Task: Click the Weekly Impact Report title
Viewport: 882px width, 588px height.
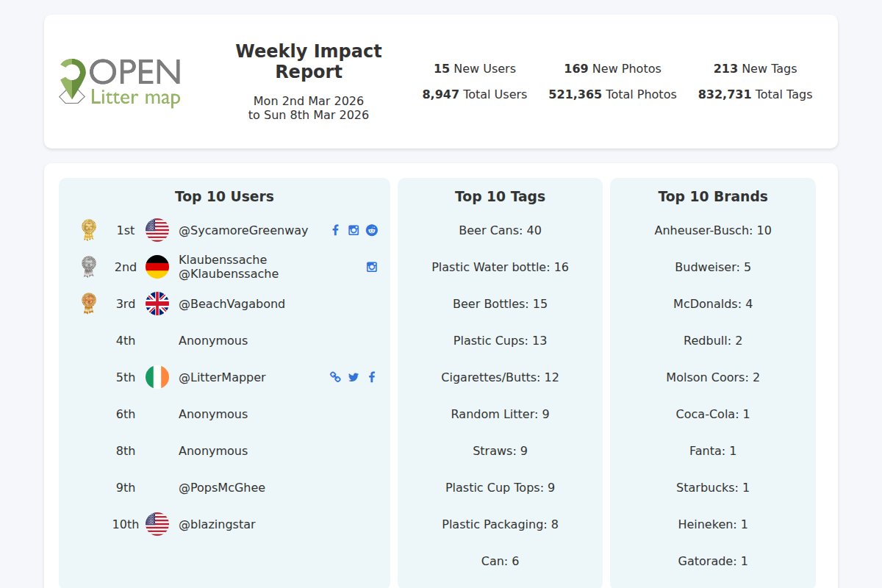Action: tap(309, 61)
